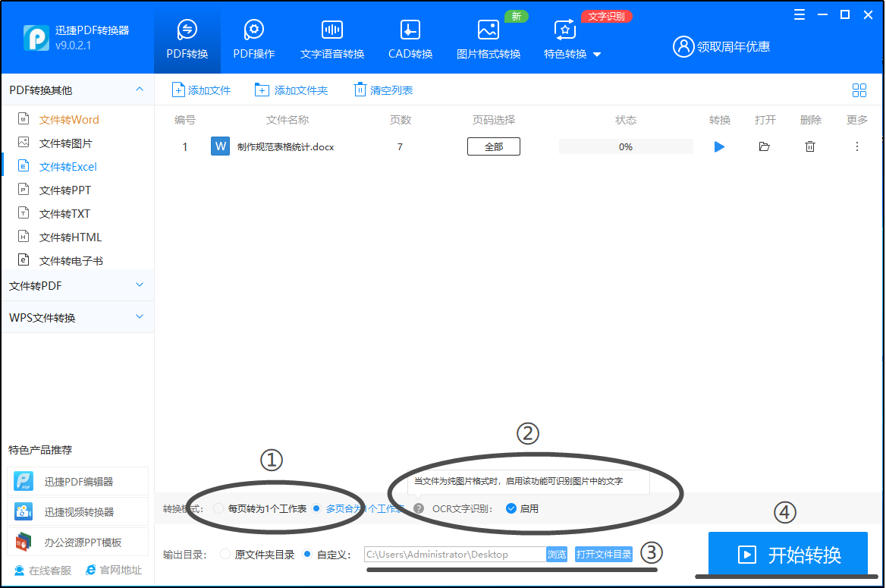This screenshot has height=588, width=886.
Task: Click the 迅捷PDF转换器 logo icon
Action: coord(36,38)
